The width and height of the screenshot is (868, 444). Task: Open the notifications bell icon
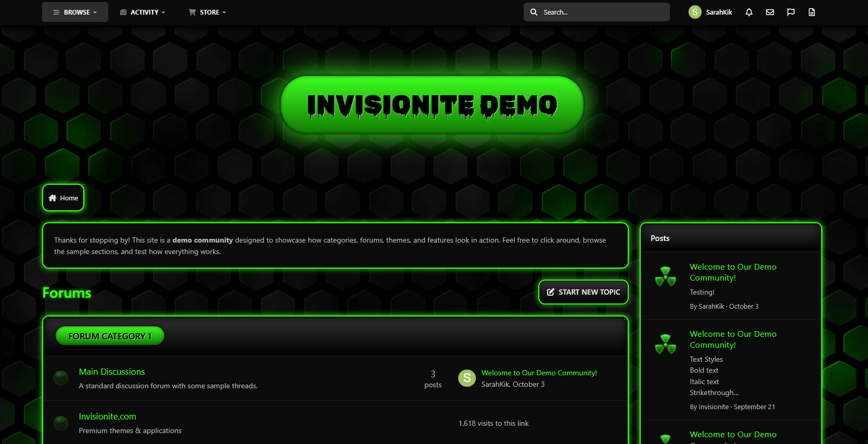point(749,12)
